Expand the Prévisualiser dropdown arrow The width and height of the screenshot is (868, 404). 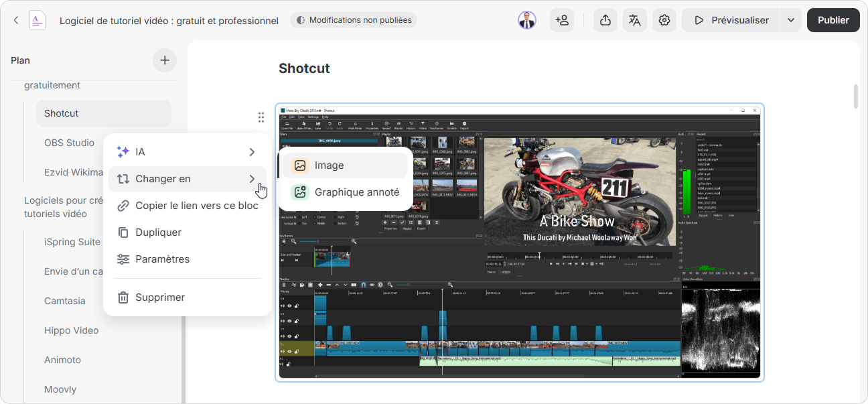791,20
